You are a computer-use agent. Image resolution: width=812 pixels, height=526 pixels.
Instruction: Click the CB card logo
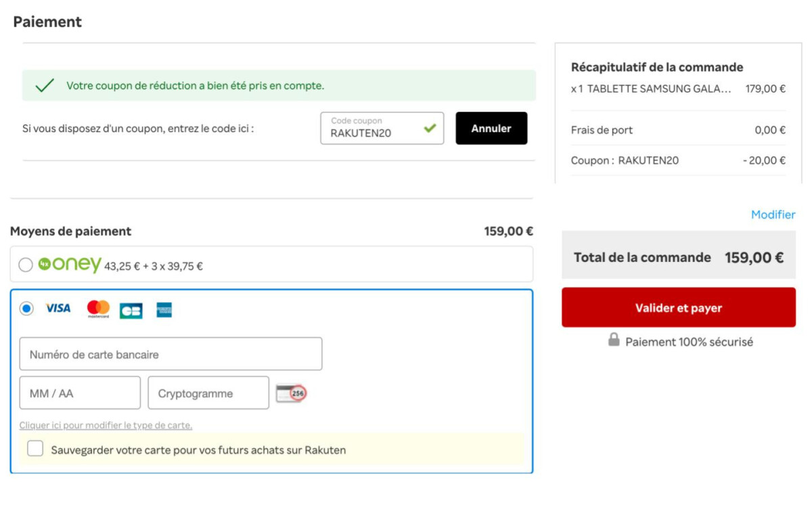point(131,311)
